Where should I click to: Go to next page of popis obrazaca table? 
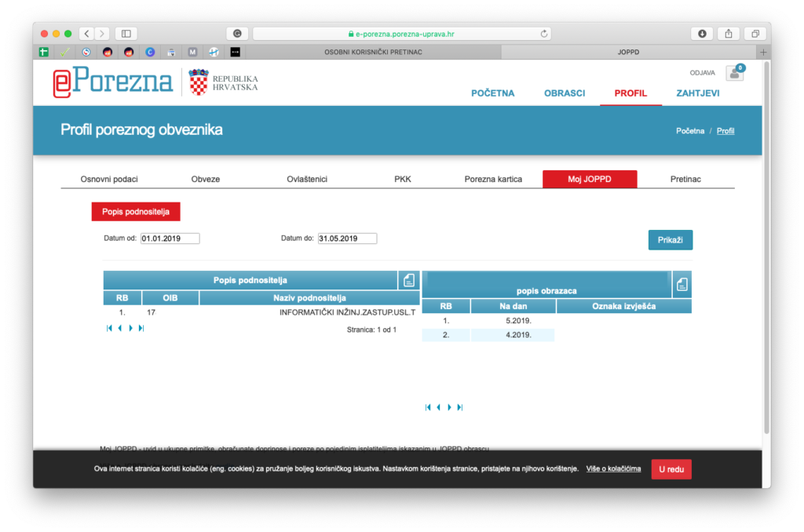(x=449, y=407)
